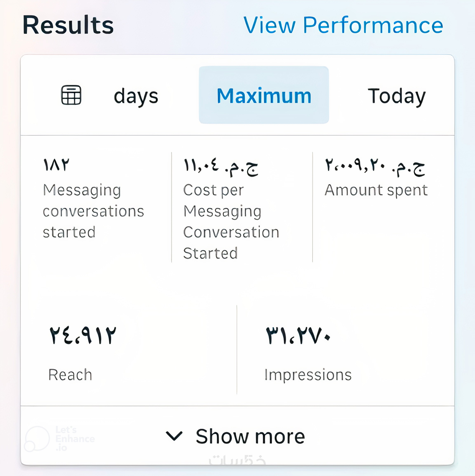Viewport: 475px width, 476px height.
Task: Click the Impressions number
Action: tap(298, 336)
